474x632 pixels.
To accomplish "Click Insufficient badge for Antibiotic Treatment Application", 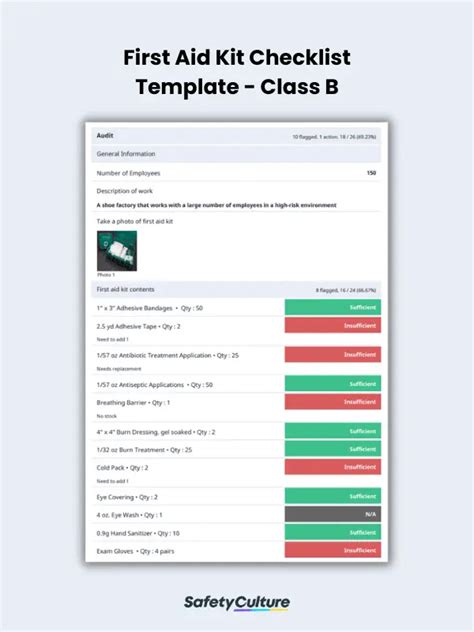I will coord(333,355).
